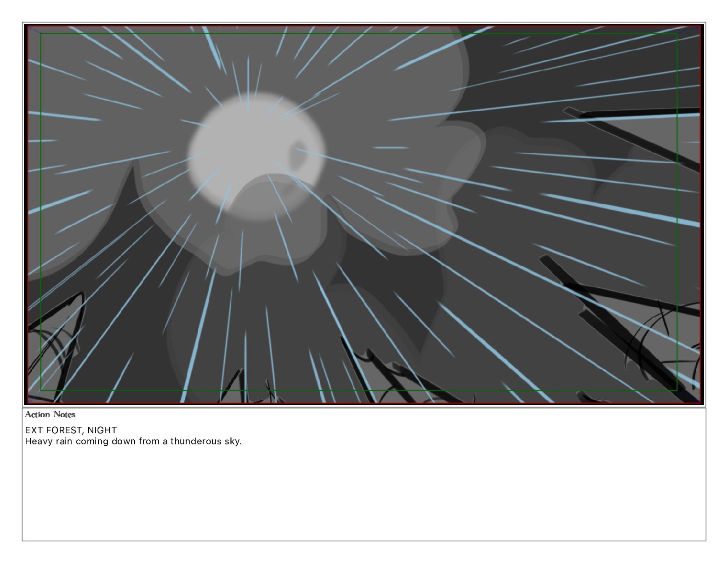Click the storyboard panel thumbnail image

pyautogui.click(x=364, y=214)
